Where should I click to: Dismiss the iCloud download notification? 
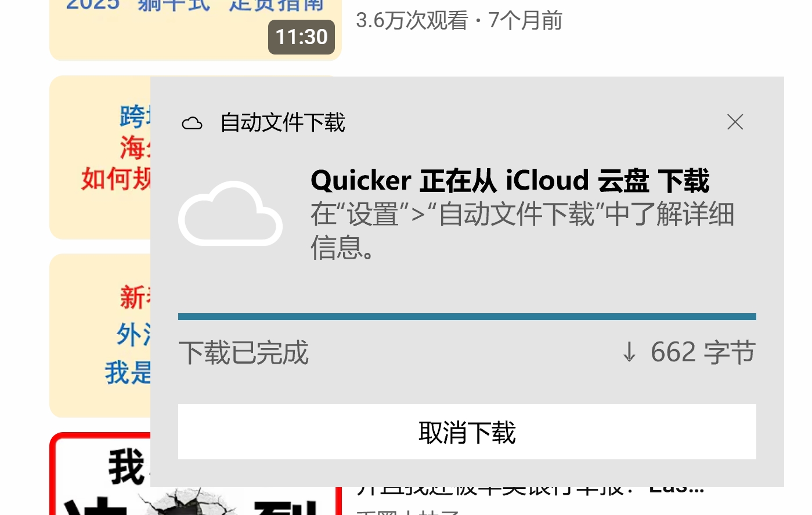[735, 122]
